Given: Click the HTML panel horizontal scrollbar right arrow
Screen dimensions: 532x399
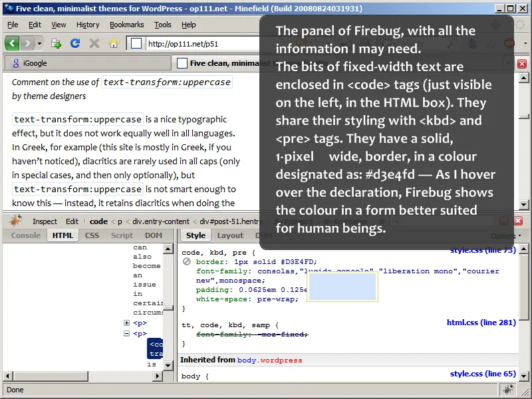Looking at the screenshot, I should click(x=158, y=376).
